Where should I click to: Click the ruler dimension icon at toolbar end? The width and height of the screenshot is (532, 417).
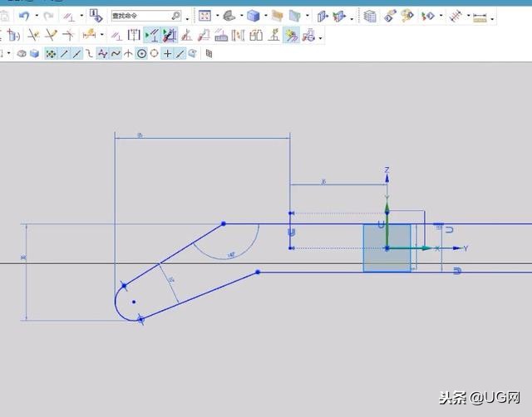coord(480,17)
